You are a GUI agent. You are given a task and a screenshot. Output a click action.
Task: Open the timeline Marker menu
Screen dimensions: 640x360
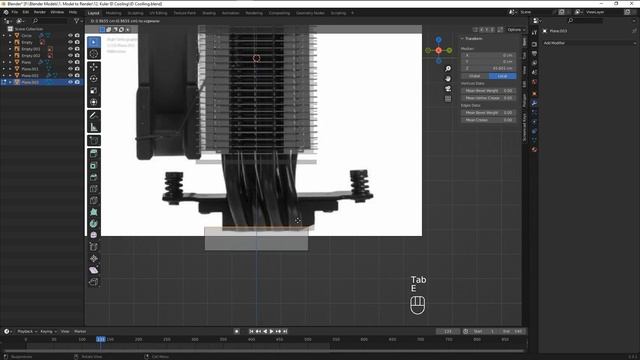point(80,331)
